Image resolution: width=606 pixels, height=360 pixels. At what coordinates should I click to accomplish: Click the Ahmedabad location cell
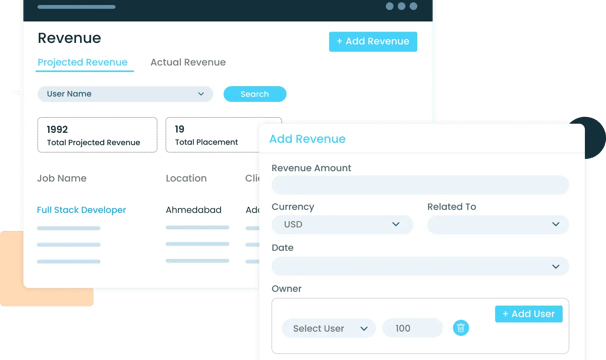[194, 210]
